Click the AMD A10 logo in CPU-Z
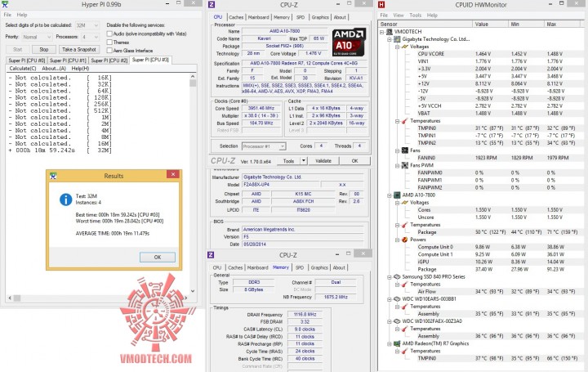The height and width of the screenshot is (372, 588). 349,42
